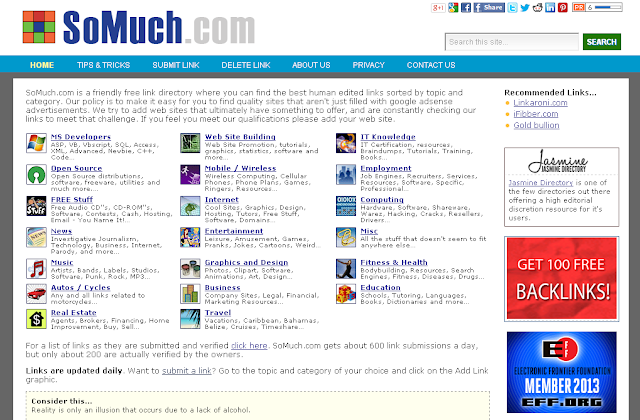
Task: Click the Google Bookmarks icon
Action: (x=453, y=7)
